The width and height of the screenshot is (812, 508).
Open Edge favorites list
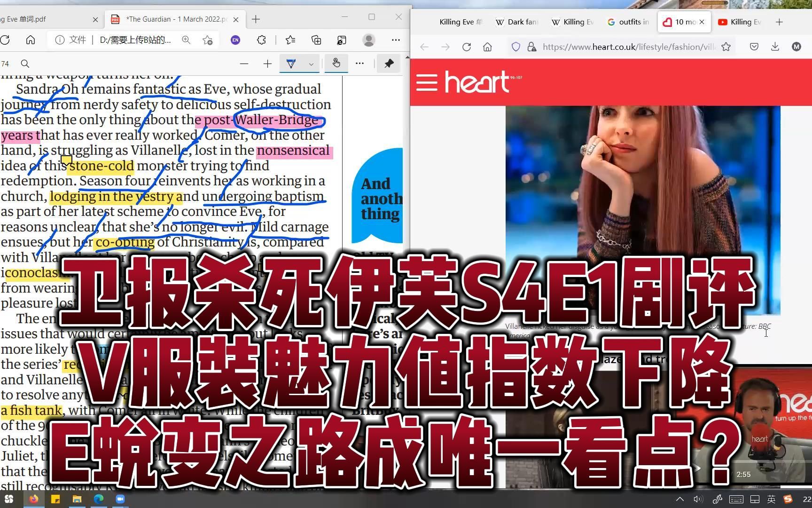(290, 40)
